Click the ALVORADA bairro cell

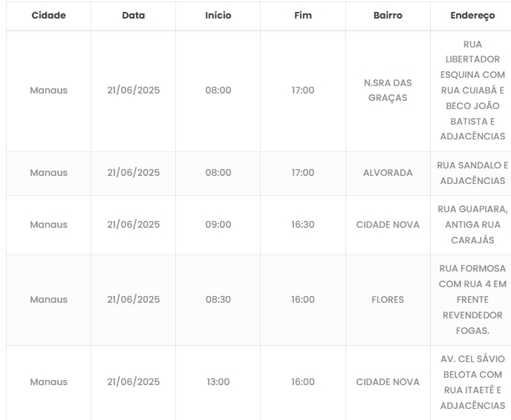click(x=388, y=173)
